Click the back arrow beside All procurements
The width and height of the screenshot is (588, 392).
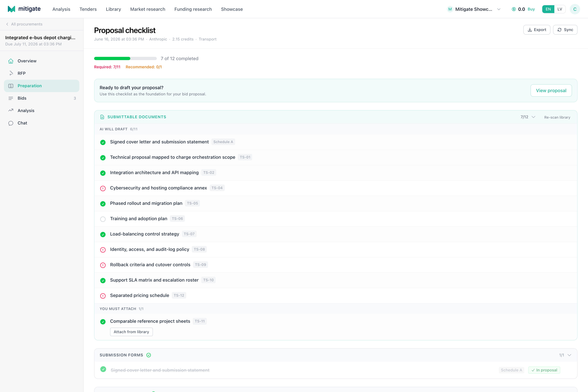coord(7,24)
